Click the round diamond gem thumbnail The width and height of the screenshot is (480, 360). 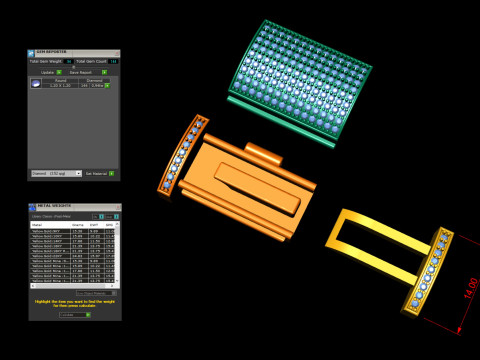point(36,83)
